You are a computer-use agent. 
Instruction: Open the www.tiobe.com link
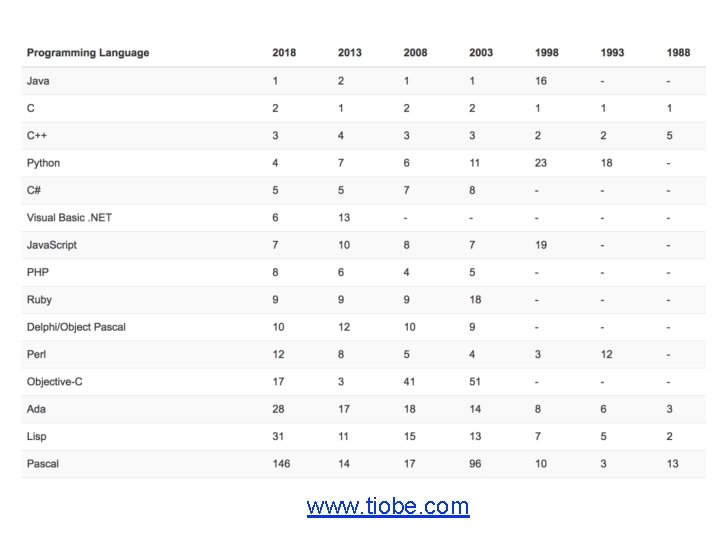[x=388, y=506]
